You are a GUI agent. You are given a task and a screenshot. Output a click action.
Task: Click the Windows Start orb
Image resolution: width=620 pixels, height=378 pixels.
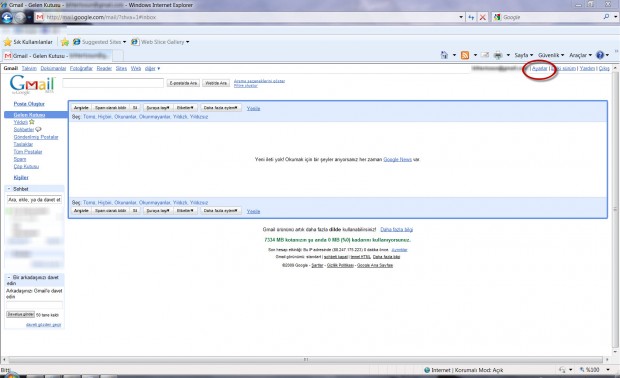pos(11,375)
